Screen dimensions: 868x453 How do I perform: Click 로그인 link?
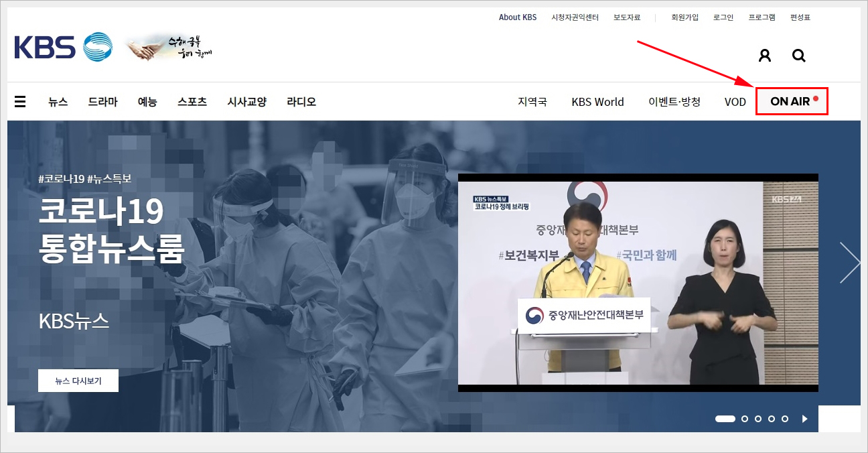tap(723, 17)
